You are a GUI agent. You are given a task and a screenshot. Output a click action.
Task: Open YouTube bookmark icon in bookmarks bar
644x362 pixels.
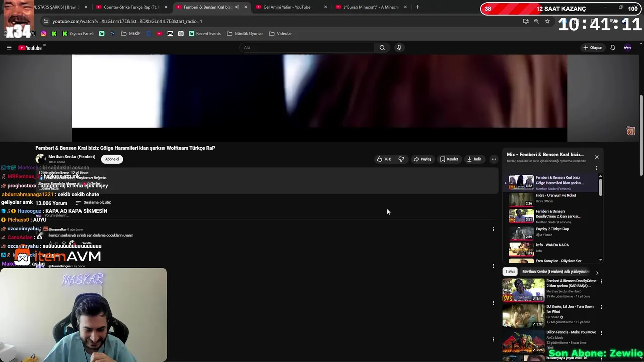159,34
